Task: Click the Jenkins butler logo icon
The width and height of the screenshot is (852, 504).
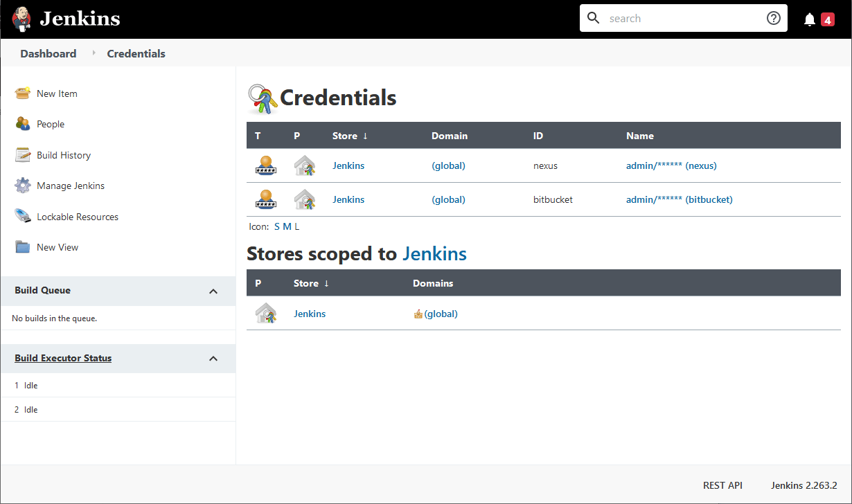Action: (22, 19)
